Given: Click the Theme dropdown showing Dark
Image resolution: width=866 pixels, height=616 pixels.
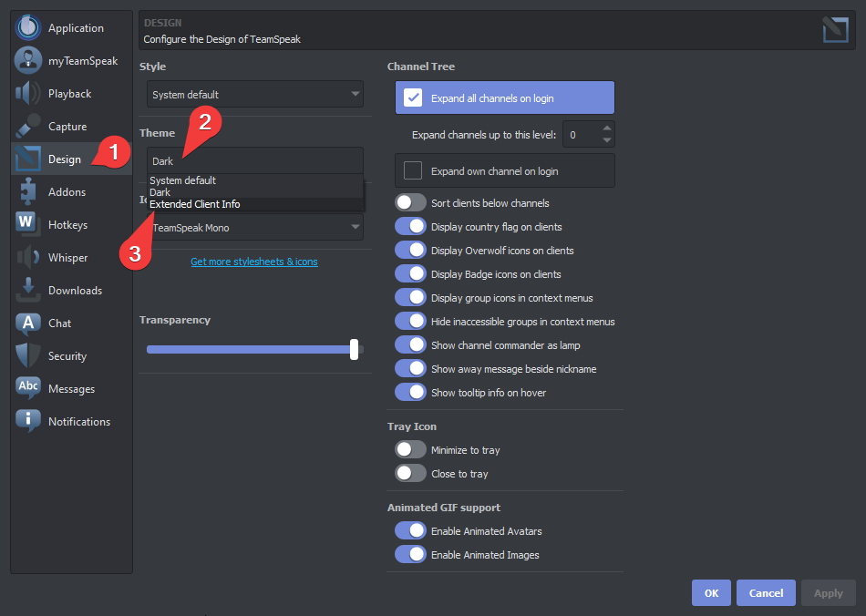Looking at the screenshot, I should point(254,161).
